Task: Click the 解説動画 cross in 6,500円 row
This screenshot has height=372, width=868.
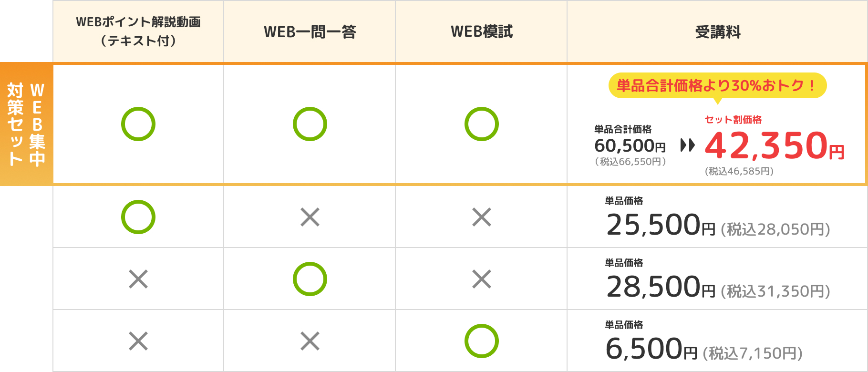Action: [138, 341]
